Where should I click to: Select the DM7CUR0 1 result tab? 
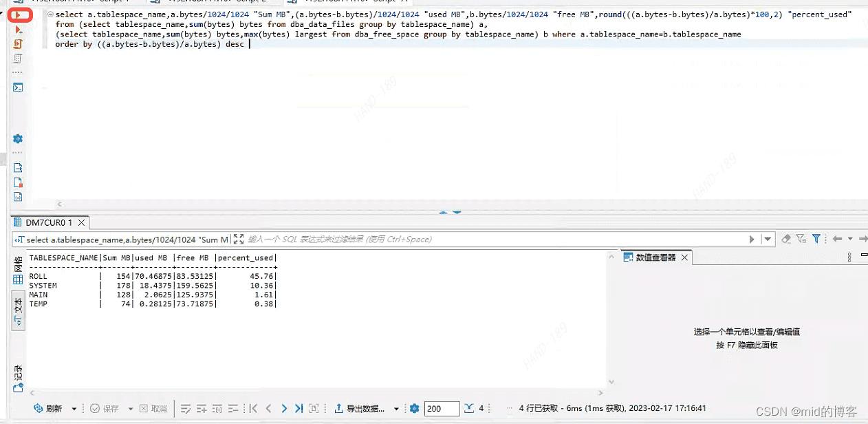43,223
